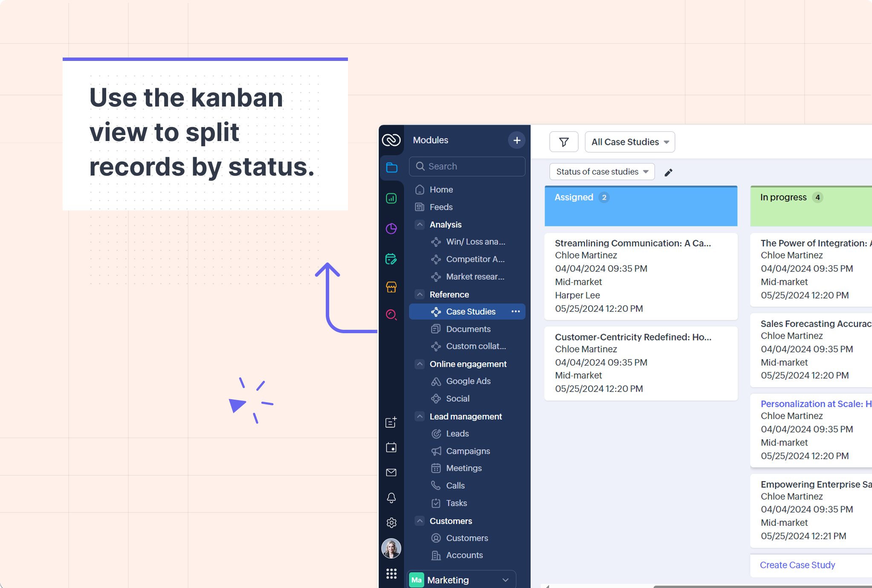Viewport: 872px width, 588px height.
Task: Select Documents in the sidebar
Action: coord(468,329)
